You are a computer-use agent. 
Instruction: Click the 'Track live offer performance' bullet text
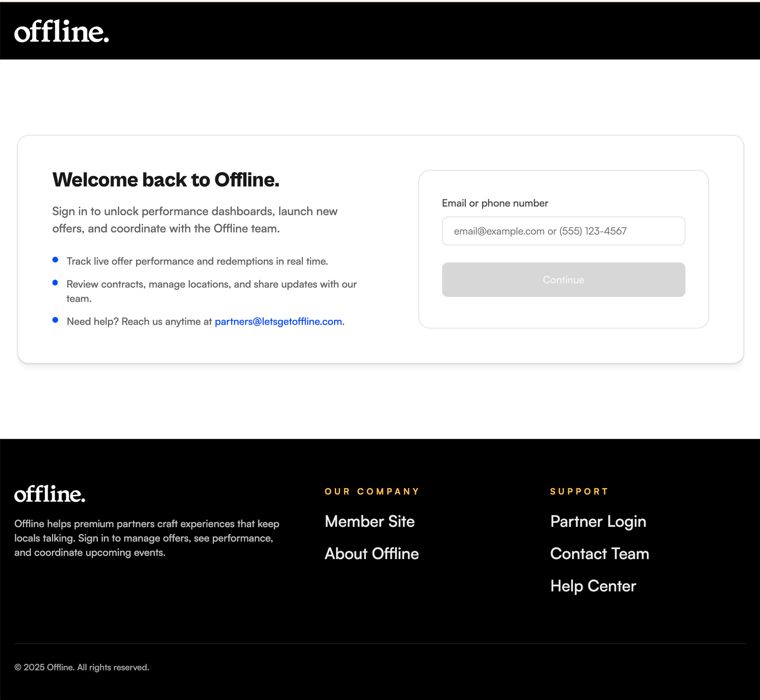click(197, 261)
